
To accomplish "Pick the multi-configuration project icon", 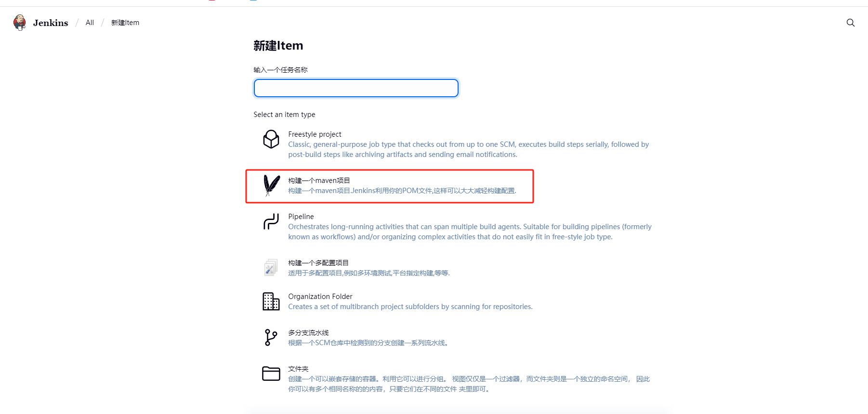I will click(271, 268).
